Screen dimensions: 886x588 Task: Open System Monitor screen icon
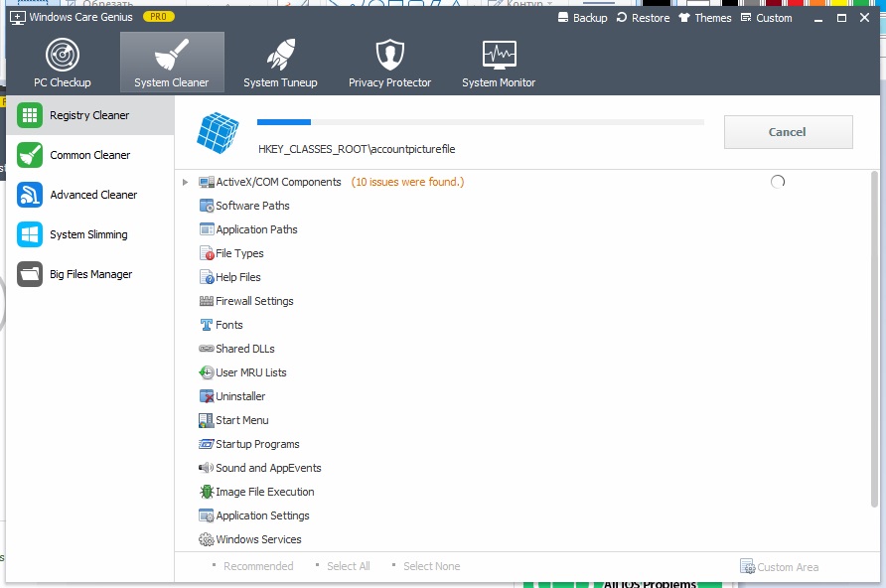499,55
